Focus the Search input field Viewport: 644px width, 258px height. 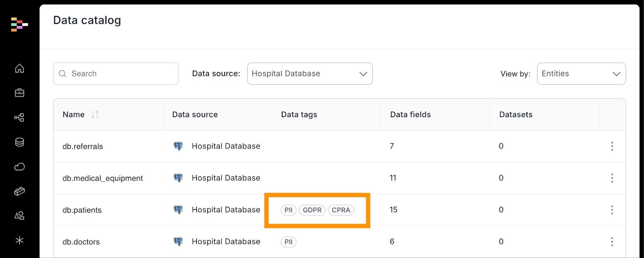[121, 74]
